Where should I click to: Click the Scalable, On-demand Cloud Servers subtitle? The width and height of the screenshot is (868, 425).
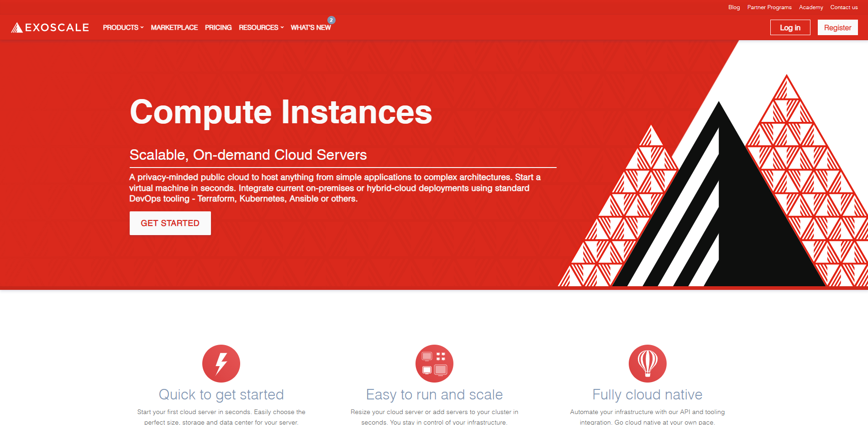(248, 155)
